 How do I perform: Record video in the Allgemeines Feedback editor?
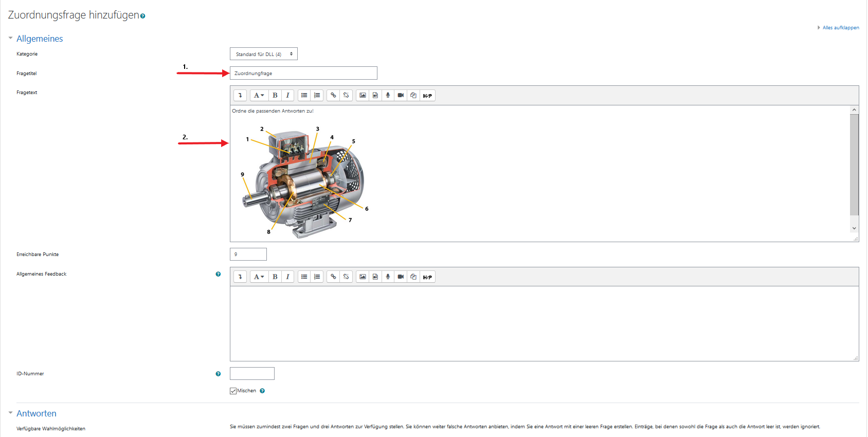(401, 277)
